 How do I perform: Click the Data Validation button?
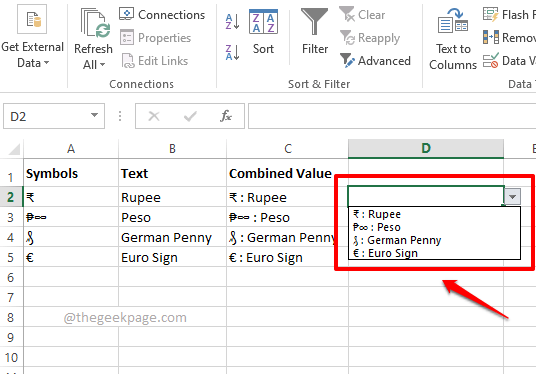coord(509,61)
